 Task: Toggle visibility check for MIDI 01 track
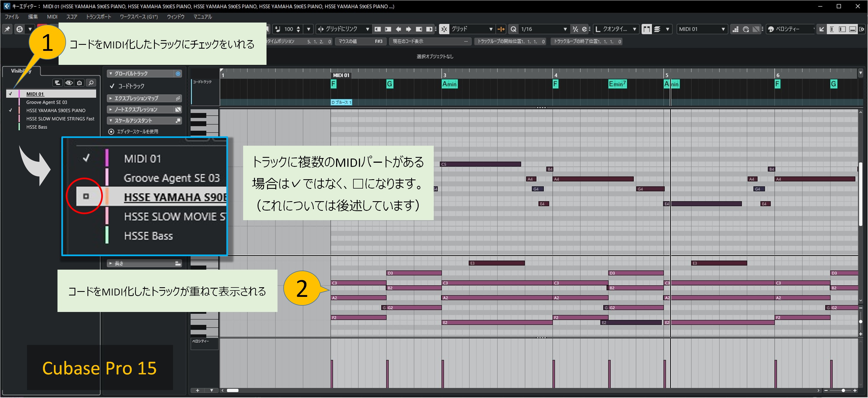tap(10, 94)
